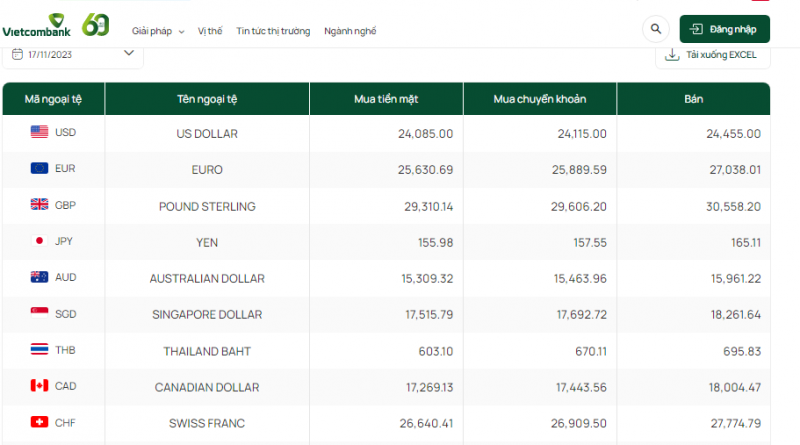Go to Tin tức thị trường

pos(273,31)
